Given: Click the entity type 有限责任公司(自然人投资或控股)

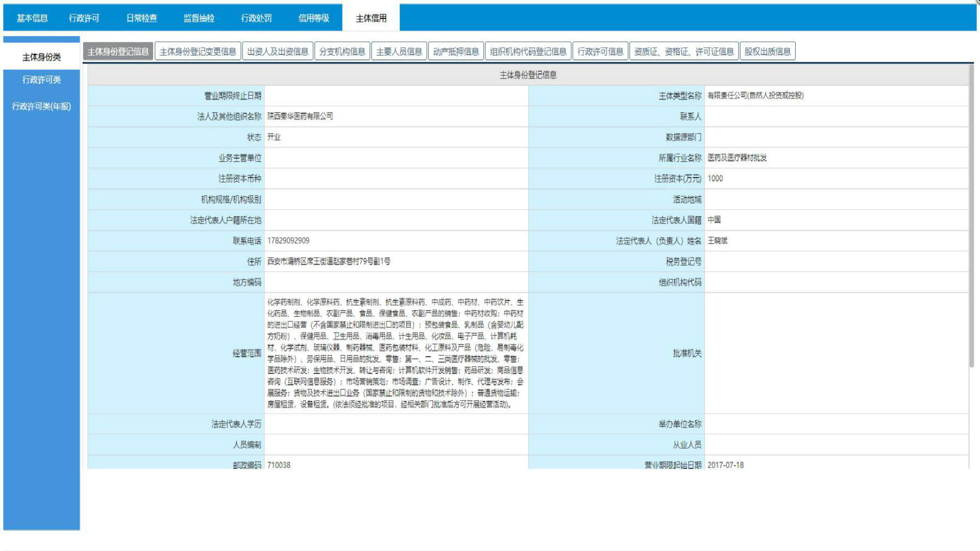Looking at the screenshot, I should pos(755,95).
